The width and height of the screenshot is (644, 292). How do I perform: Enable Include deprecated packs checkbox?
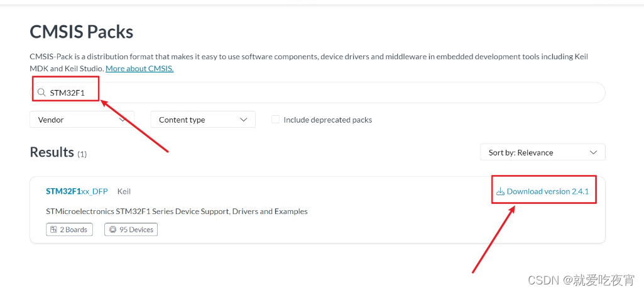(x=276, y=120)
